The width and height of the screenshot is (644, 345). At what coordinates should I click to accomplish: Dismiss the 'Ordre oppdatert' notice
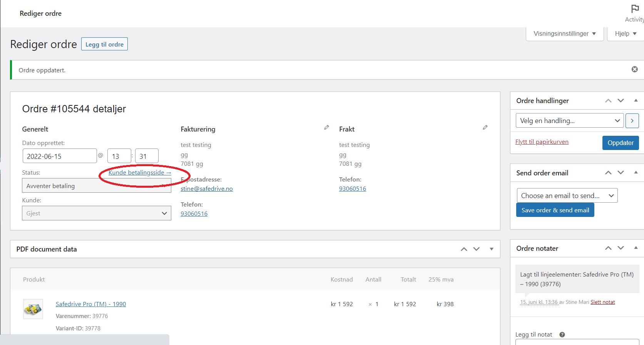634,69
